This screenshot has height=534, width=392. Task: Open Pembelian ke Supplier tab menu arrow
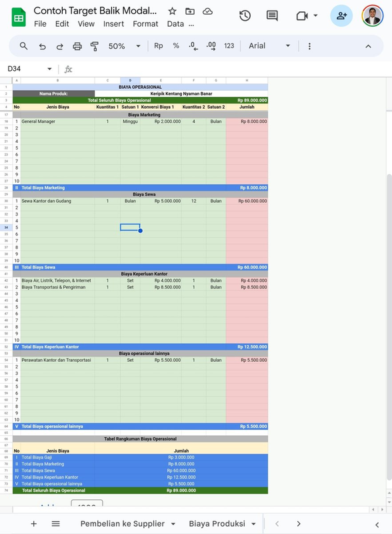[x=173, y=524]
